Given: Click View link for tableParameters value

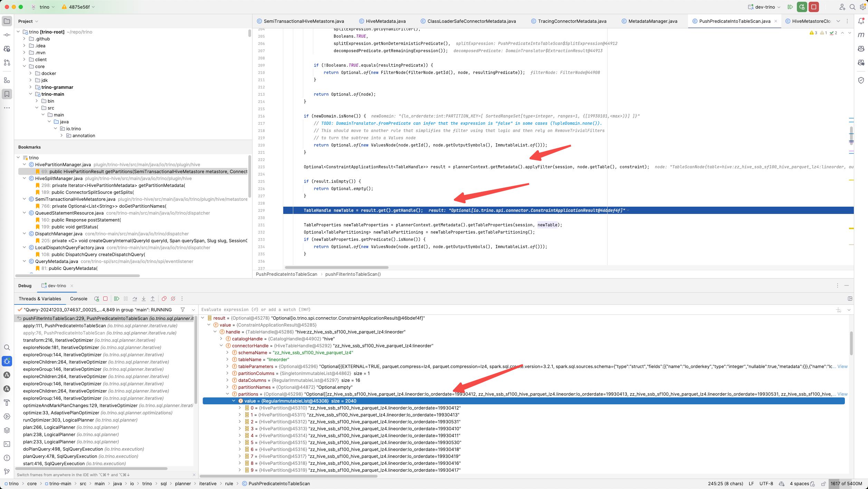Looking at the screenshot, I should [x=842, y=366].
